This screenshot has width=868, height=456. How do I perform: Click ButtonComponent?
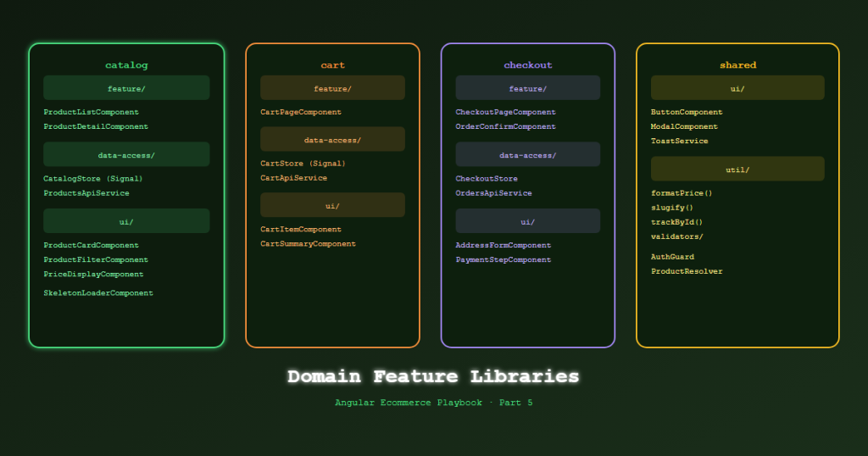687,113
